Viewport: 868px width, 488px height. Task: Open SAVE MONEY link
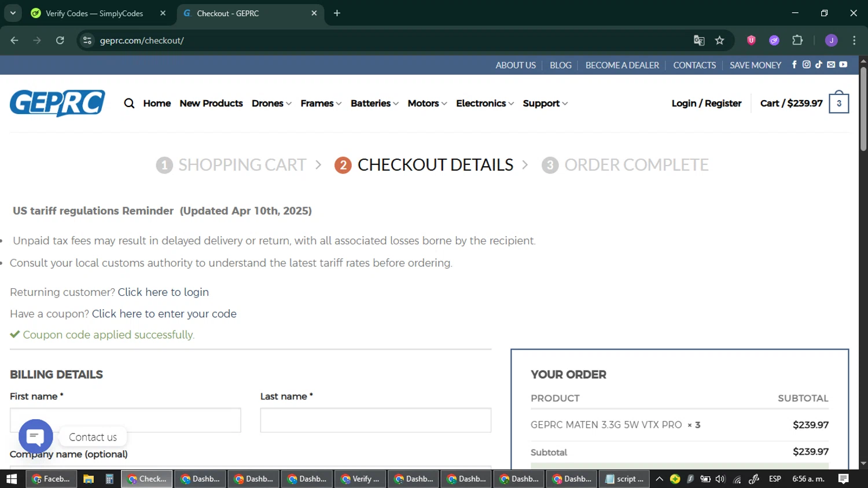point(755,65)
